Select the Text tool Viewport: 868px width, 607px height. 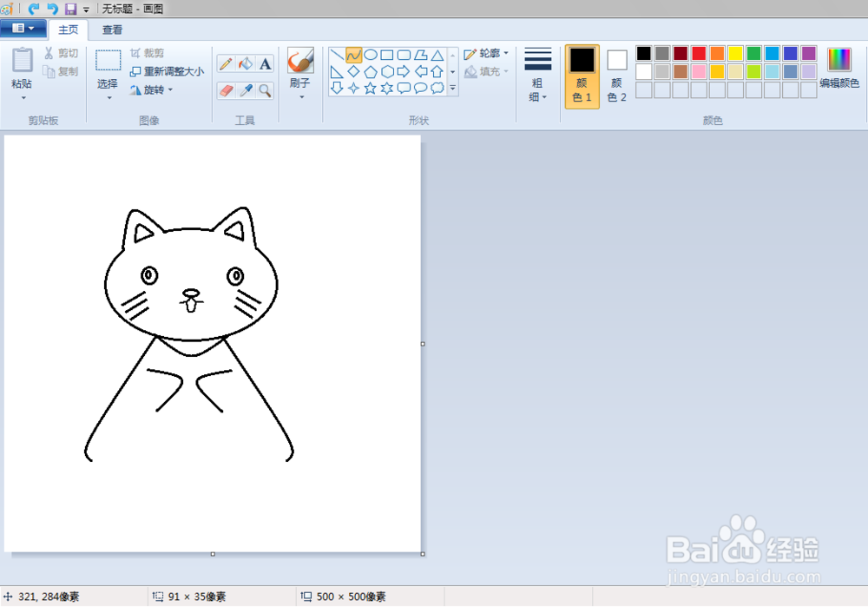265,63
